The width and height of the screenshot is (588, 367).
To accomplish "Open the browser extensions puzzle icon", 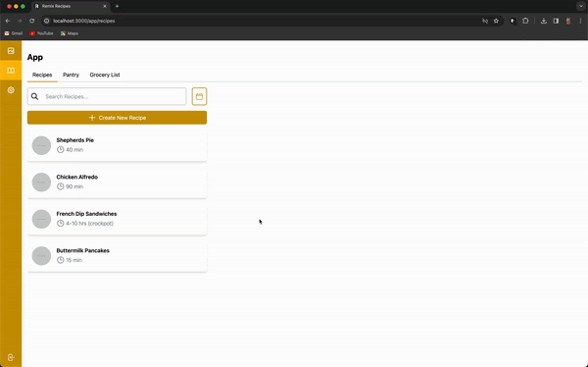I will coord(525,21).
